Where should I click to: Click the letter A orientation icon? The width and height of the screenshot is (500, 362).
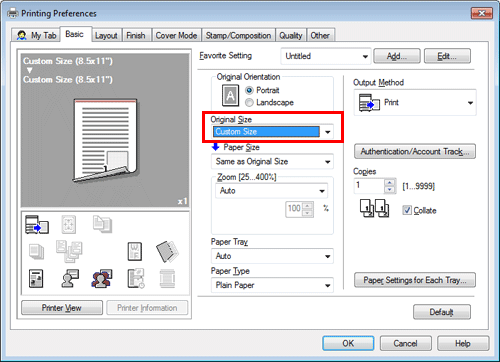click(x=230, y=95)
